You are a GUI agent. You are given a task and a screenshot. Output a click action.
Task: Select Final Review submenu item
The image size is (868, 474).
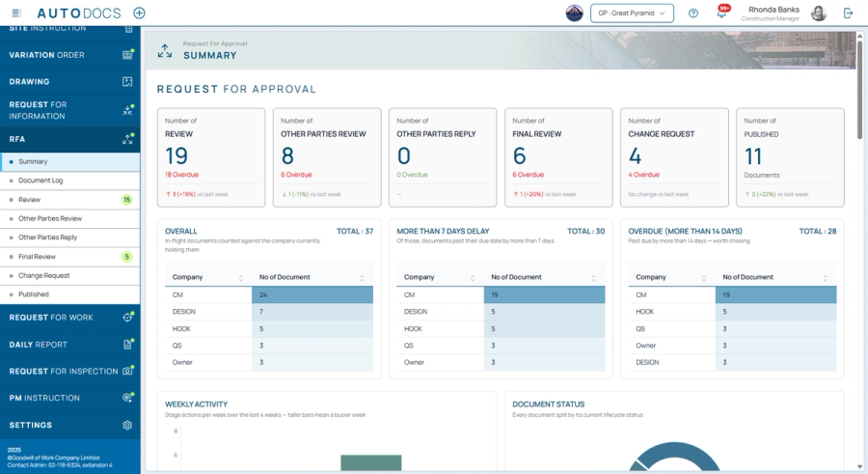click(x=69, y=257)
